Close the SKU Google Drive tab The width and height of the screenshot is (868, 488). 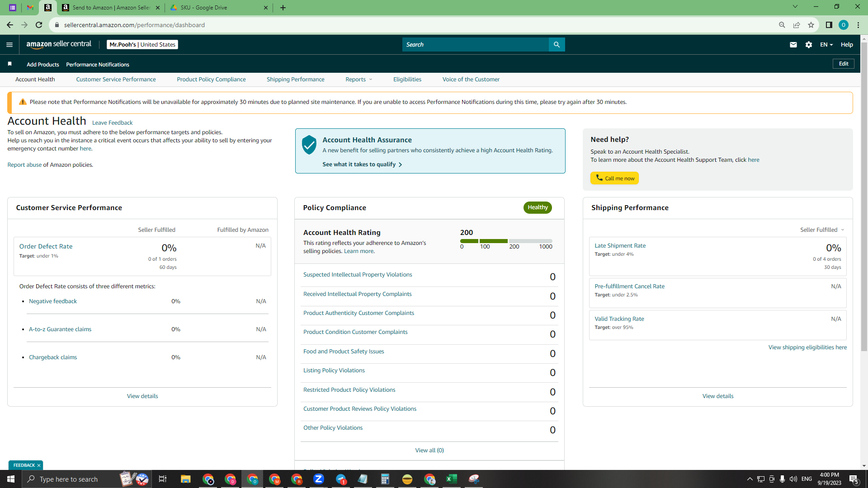pos(266,8)
